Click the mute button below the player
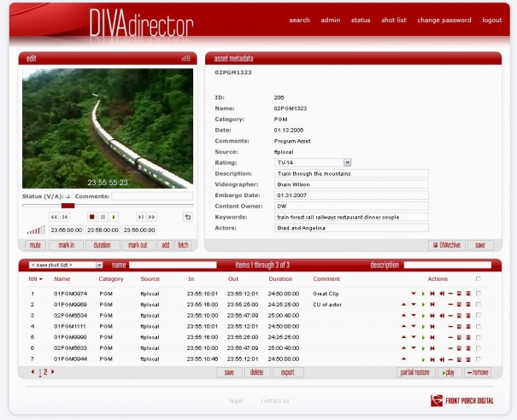 (x=35, y=245)
